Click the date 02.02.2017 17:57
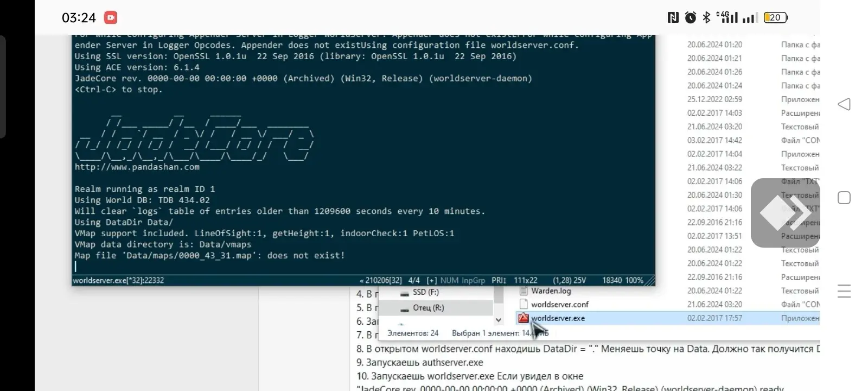This screenshot has height=391, width=868. (x=714, y=318)
